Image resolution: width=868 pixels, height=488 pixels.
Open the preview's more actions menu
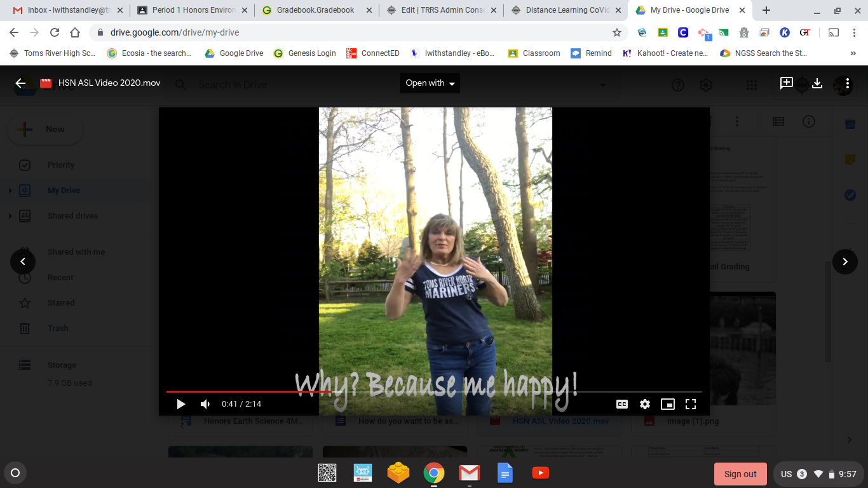(x=848, y=83)
